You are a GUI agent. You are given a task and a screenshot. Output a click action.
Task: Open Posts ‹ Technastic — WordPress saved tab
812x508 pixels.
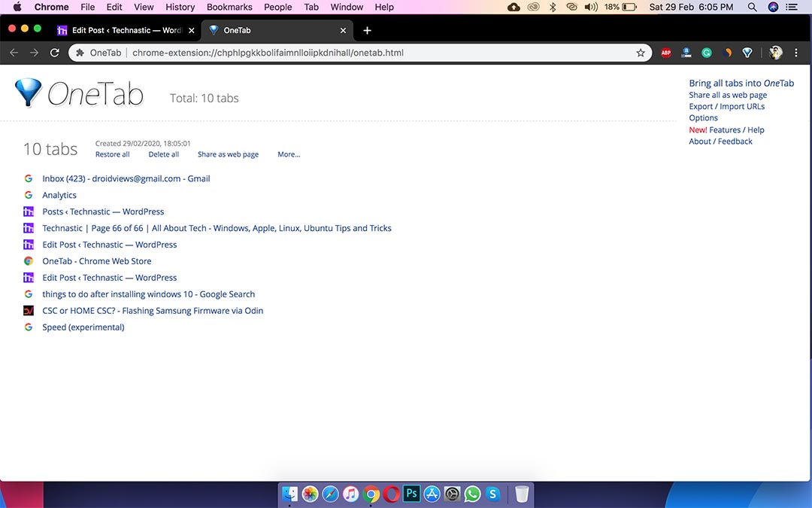coord(103,211)
